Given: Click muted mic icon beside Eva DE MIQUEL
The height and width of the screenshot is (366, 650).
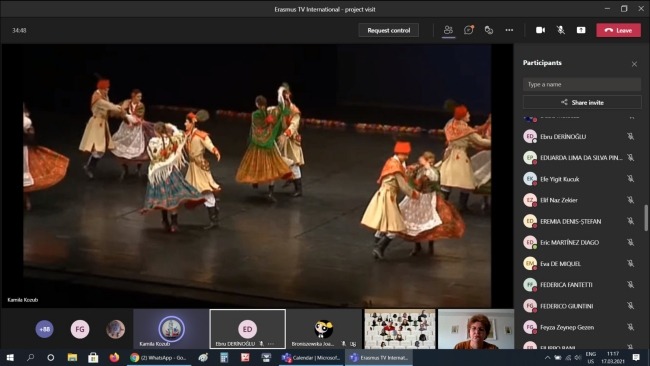Looking at the screenshot, I should click(631, 264).
